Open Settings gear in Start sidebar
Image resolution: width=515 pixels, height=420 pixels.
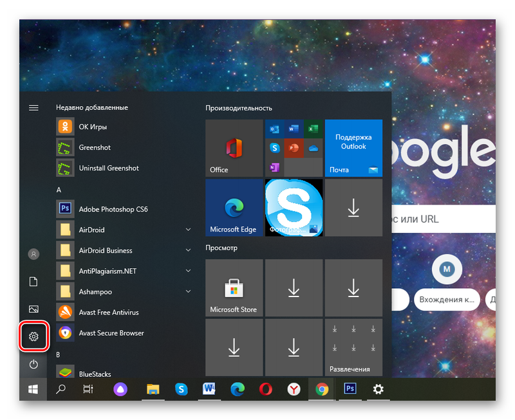point(33,336)
